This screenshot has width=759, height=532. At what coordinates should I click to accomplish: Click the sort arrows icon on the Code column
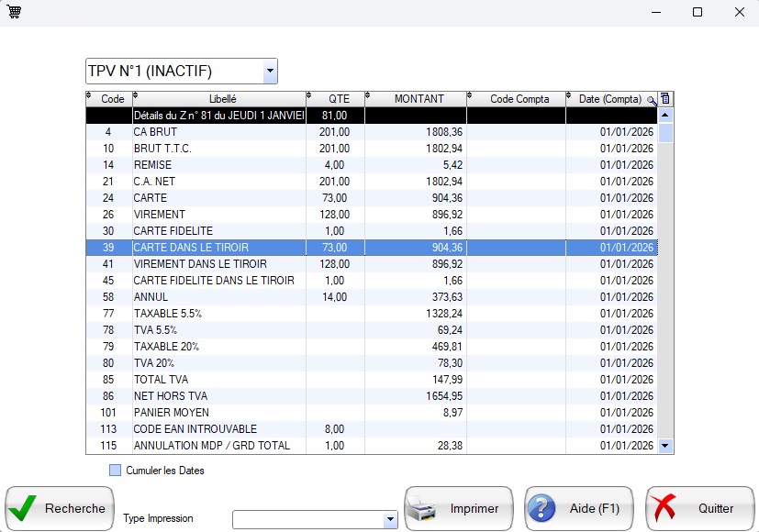point(89,95)
